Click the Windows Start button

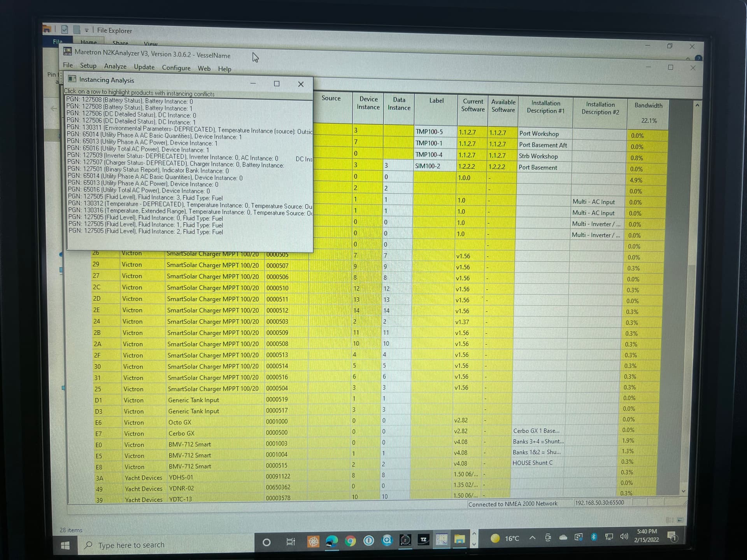[65, 545]
